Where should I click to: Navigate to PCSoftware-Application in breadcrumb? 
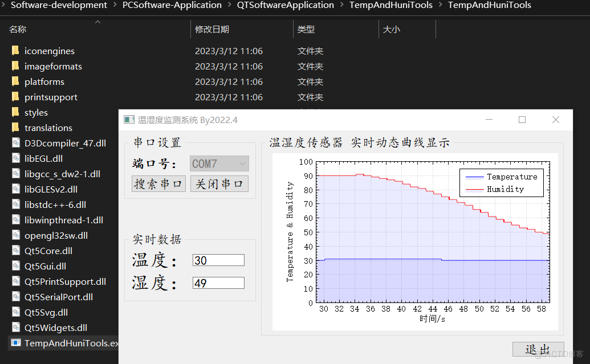pyautogui.click(x=172, y=6)
